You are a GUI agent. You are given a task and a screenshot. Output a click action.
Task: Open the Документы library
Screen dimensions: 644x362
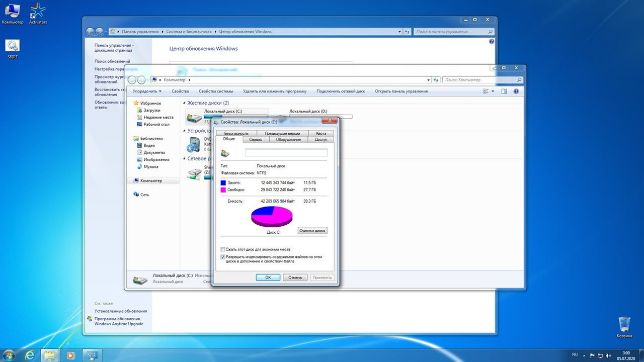[150, 152]
